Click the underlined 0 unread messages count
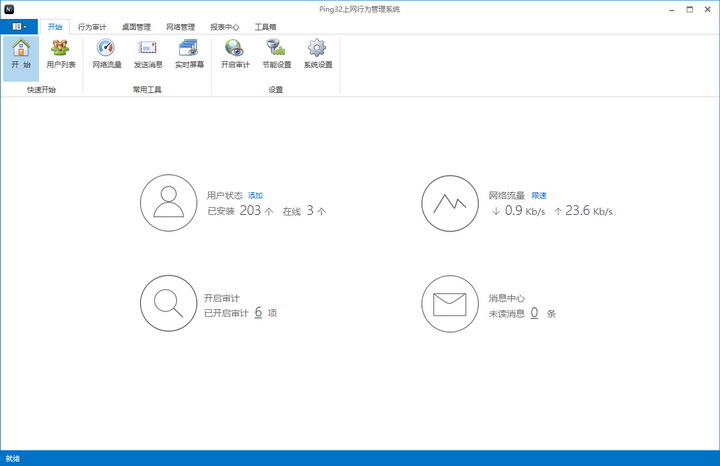 (534, 313)
